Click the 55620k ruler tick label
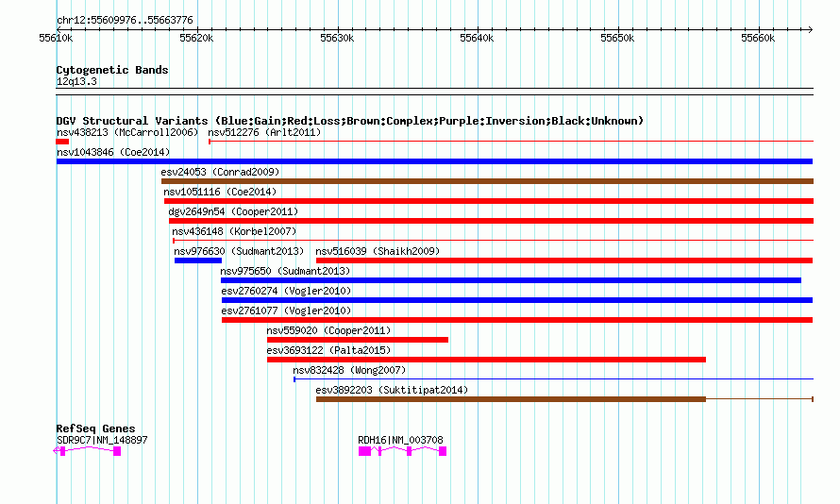The image size is (840, 504). pyautogui.click(x=196, y=38)
